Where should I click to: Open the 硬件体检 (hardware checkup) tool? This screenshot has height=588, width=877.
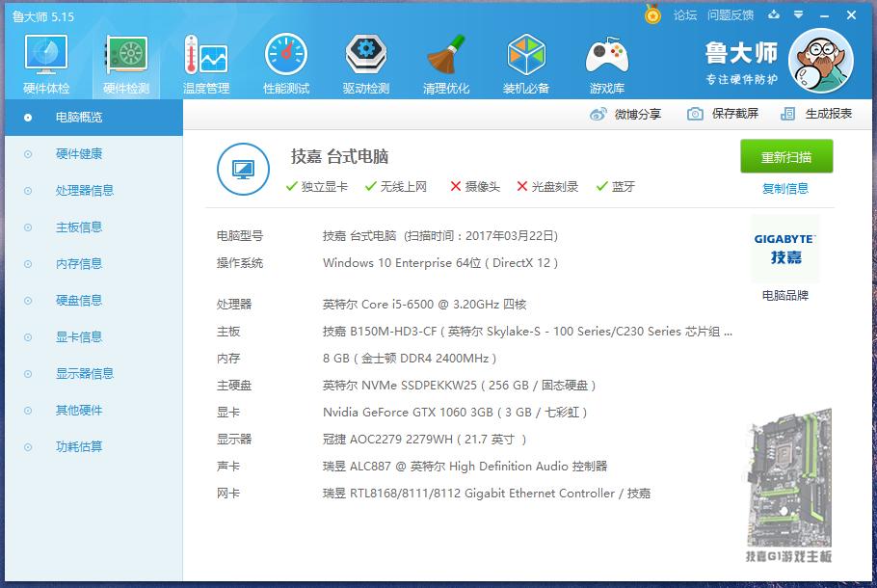[x=44, y=63]
